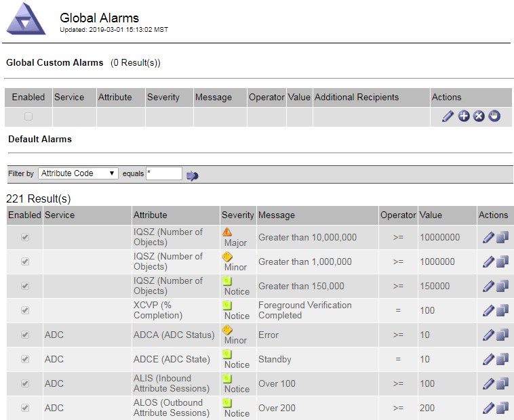The height and width of the screenshot is (420, 514).
Task: Click the pencil edit icon in Global Custom Alarms
Action: point(448,117)
